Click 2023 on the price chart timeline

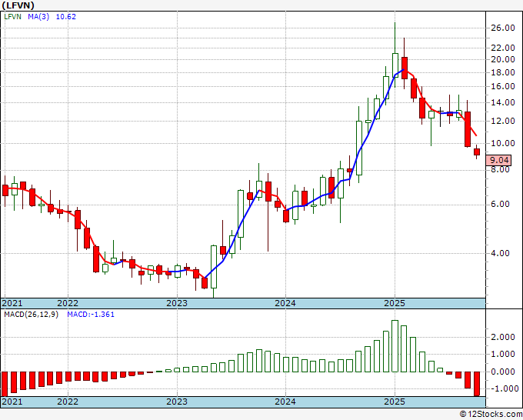177,303
